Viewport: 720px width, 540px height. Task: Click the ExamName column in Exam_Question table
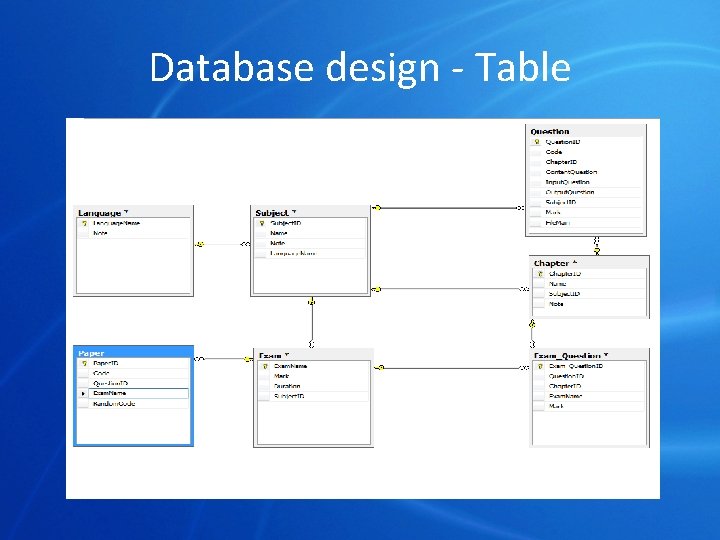590,396
